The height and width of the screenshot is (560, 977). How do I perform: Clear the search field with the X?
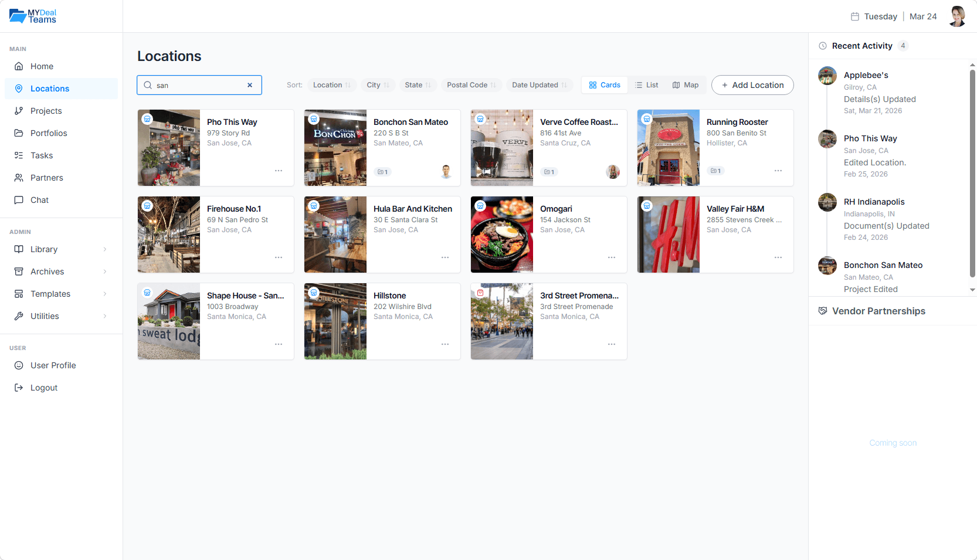coord(250,85)
